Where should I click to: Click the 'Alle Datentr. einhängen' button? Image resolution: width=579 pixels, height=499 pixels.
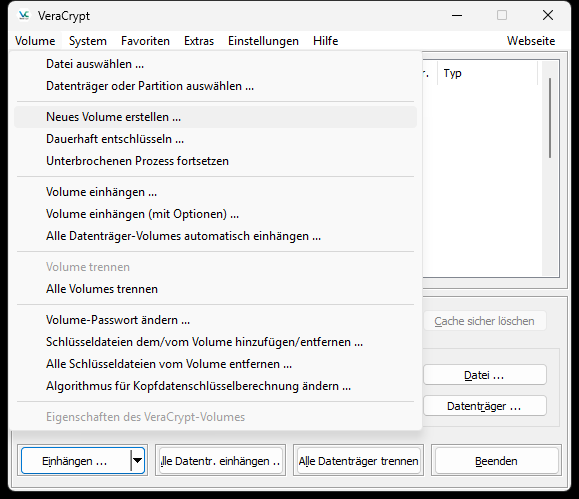click(x=220, y=461)
